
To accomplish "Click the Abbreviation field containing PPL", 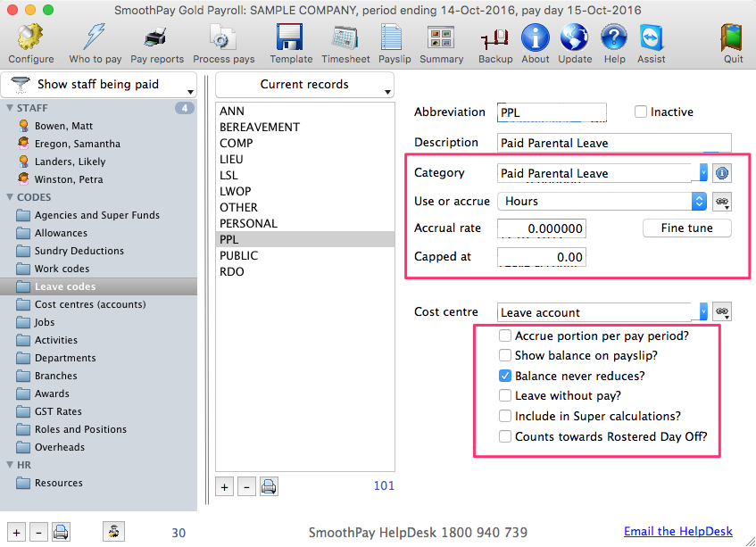I will (552, 112).
